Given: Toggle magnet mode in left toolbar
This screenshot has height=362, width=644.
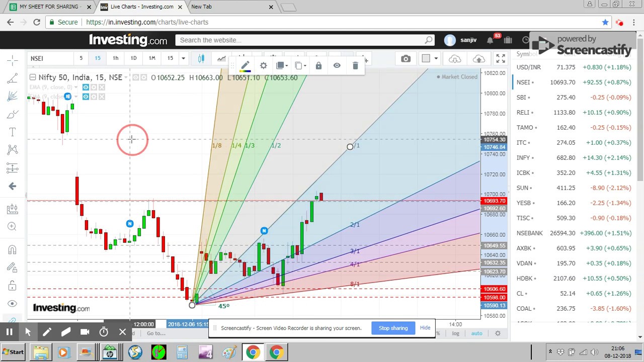Looking at the screenshot, I should coord(13,250).
